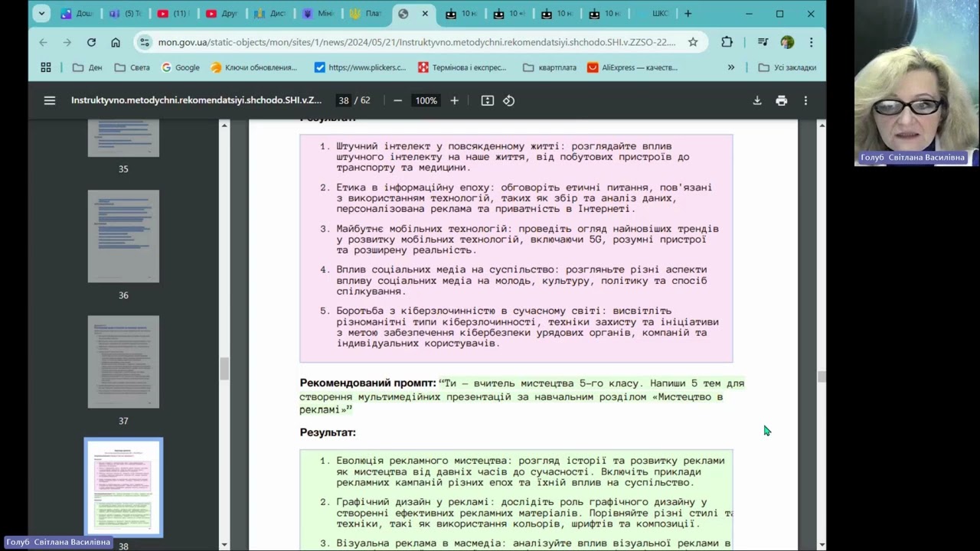
Task: Close the active PDF browser tab
Action: point(425,13)
